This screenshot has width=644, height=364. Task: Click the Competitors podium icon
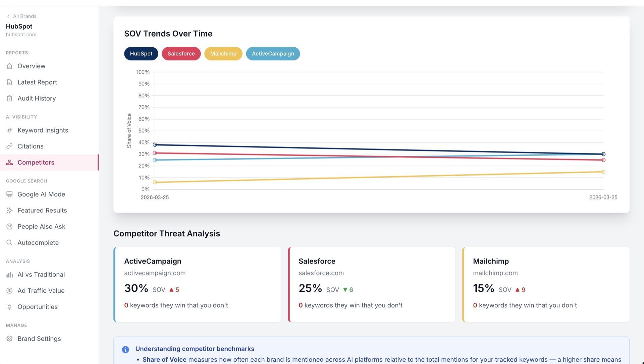tap(9, 163)
